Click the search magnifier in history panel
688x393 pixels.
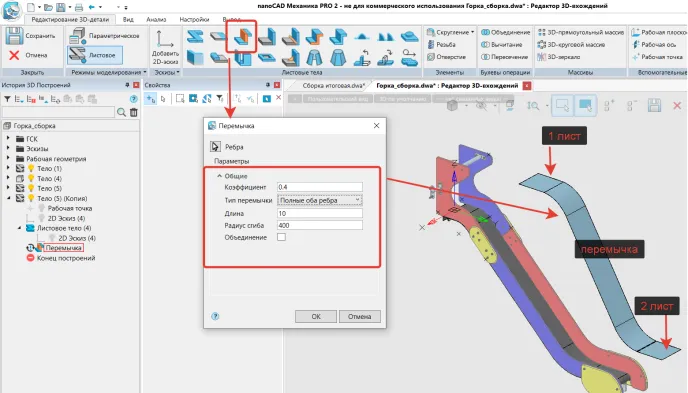click(122, 113)
